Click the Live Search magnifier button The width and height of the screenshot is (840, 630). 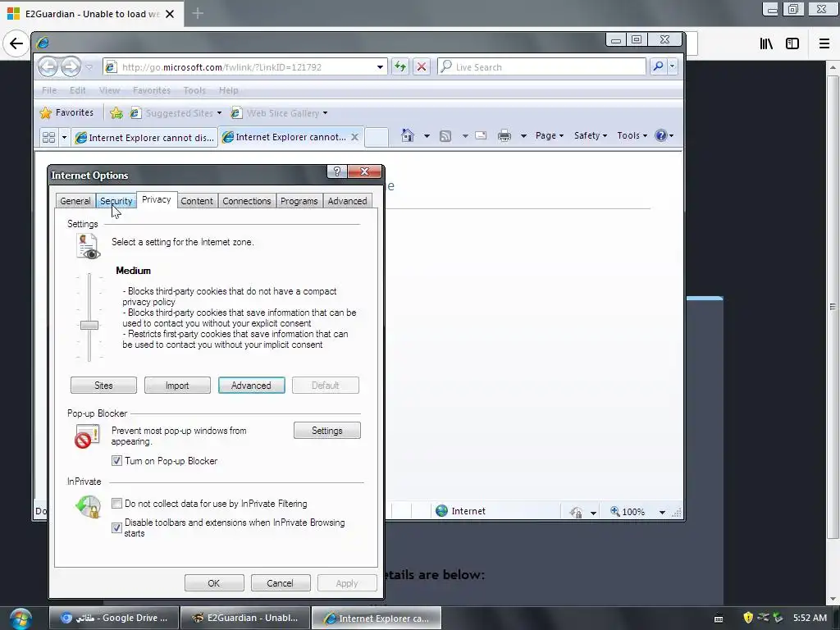point(659,66)
